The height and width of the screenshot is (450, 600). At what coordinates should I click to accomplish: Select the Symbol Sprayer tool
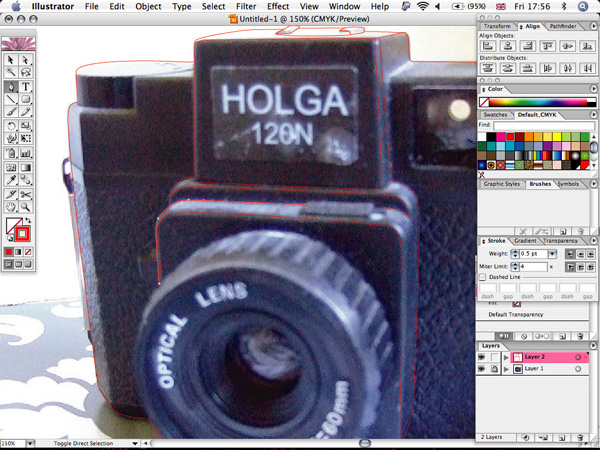pos(11,153)
